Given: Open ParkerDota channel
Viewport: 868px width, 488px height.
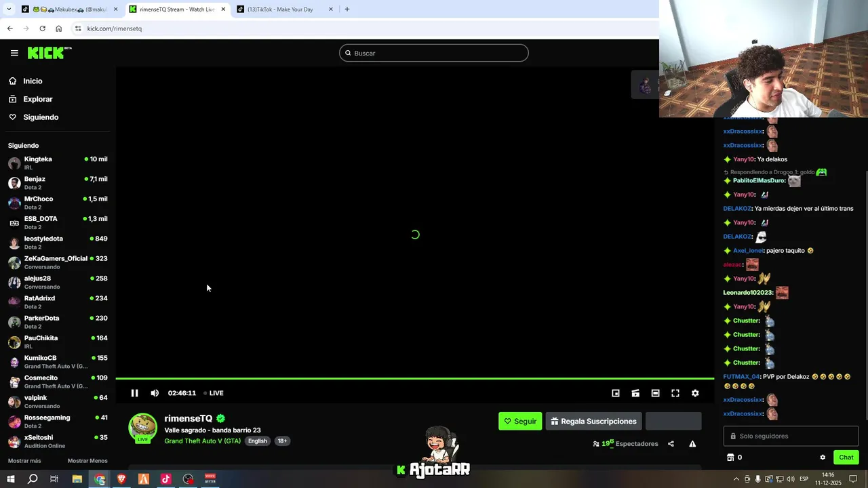Looking at the screenshot, I should pyautogui.click(x=58, y=322).
